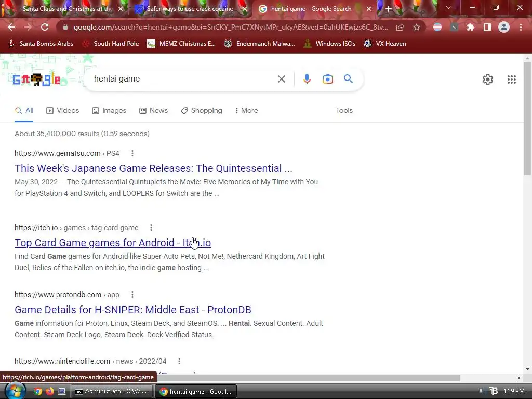Open the extensions puzzle-piece icon
This screenshot has height=399, width=532.
(x=470, y=27)
